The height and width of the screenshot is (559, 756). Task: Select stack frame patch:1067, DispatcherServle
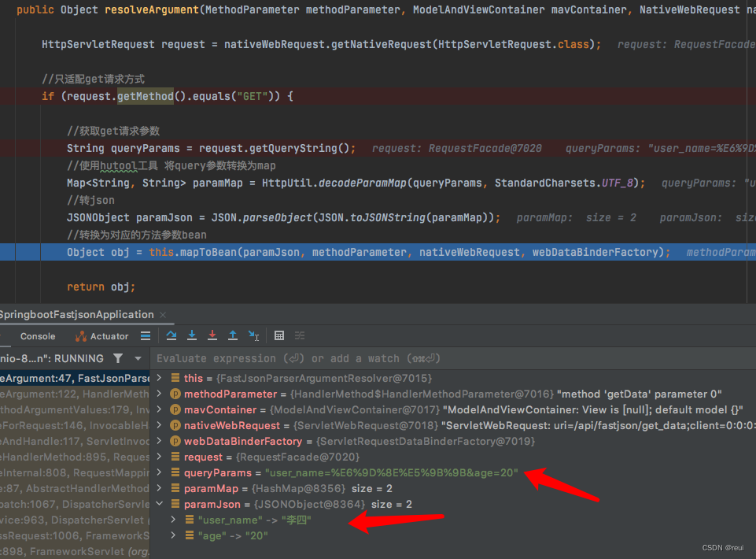click(75, 504)
